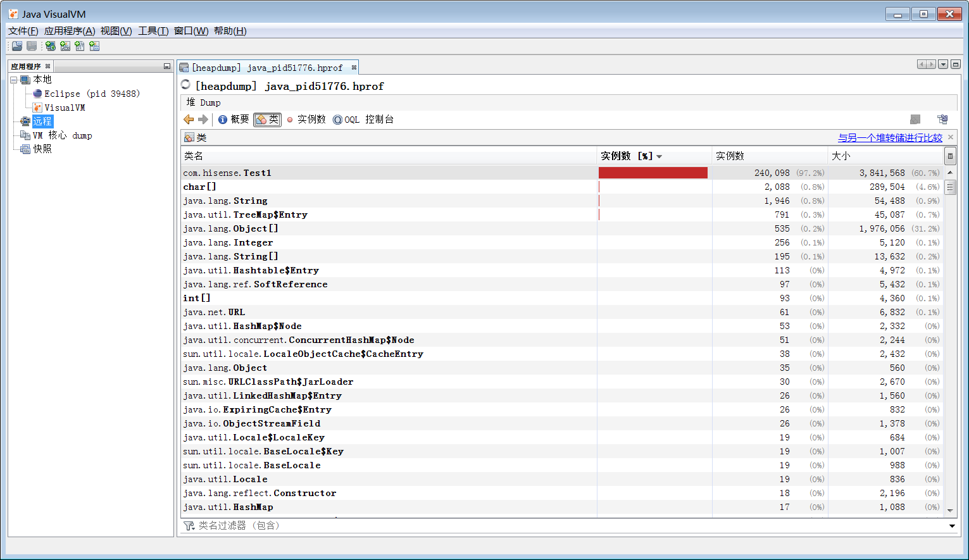Select the java.util.TreeMap$Entry row

coord(562,215)
